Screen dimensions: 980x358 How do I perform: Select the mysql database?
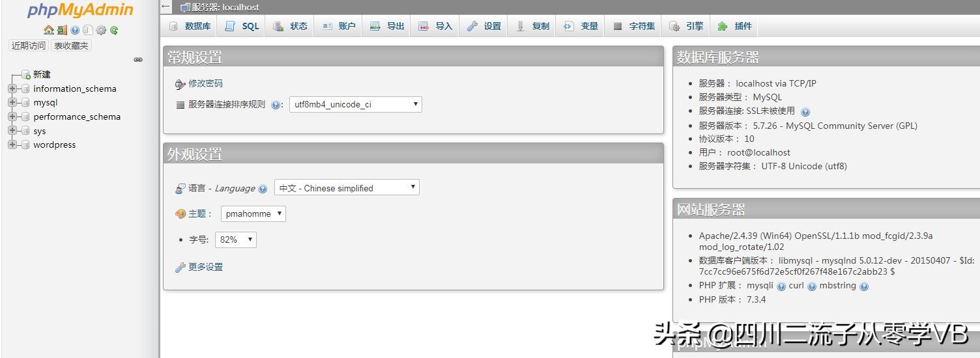click(46, 102)
